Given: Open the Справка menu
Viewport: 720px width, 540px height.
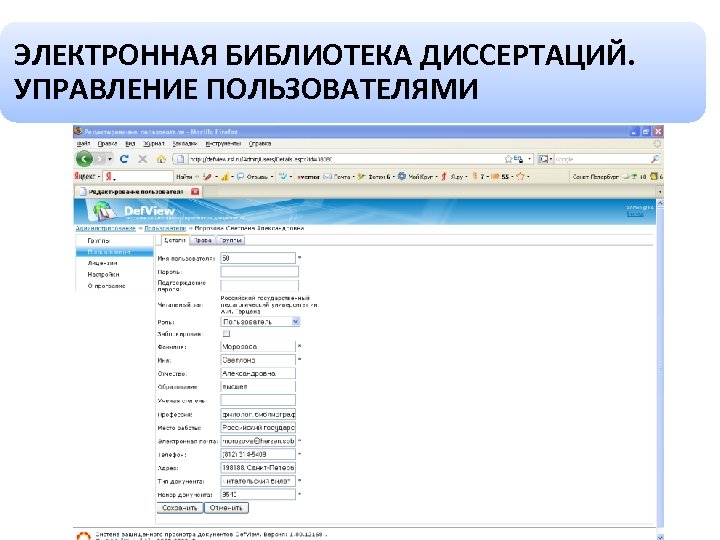Looking at the screenshot, I should pyautogui.click(x=260, y=143).
